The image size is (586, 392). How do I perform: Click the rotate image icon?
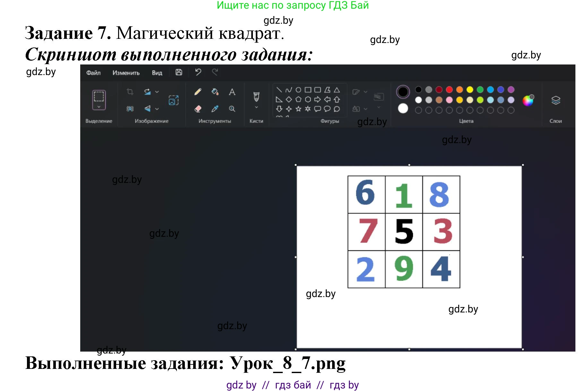point(147,92)
